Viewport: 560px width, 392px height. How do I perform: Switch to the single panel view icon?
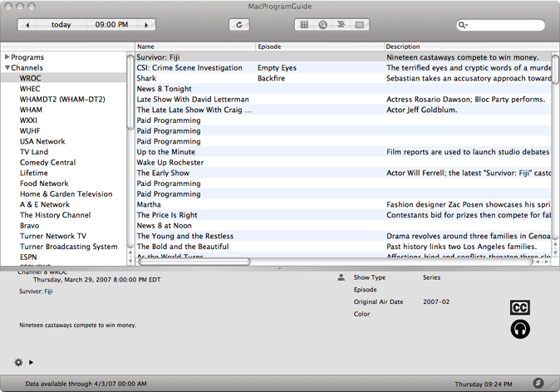click(360, 25)
